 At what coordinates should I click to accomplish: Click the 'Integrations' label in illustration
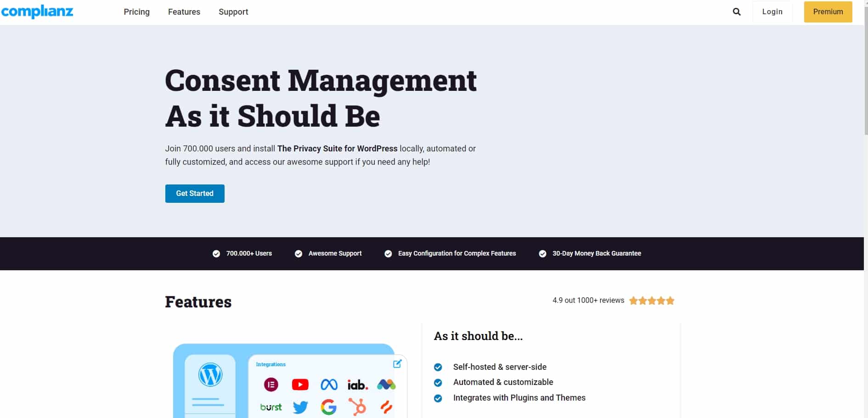[x=271, y=364]
